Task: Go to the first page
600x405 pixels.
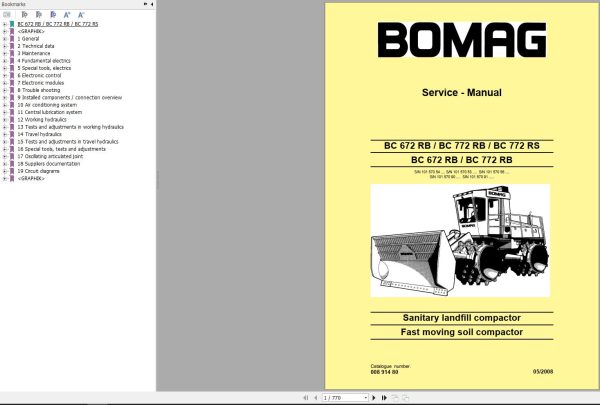Action: 306,398
